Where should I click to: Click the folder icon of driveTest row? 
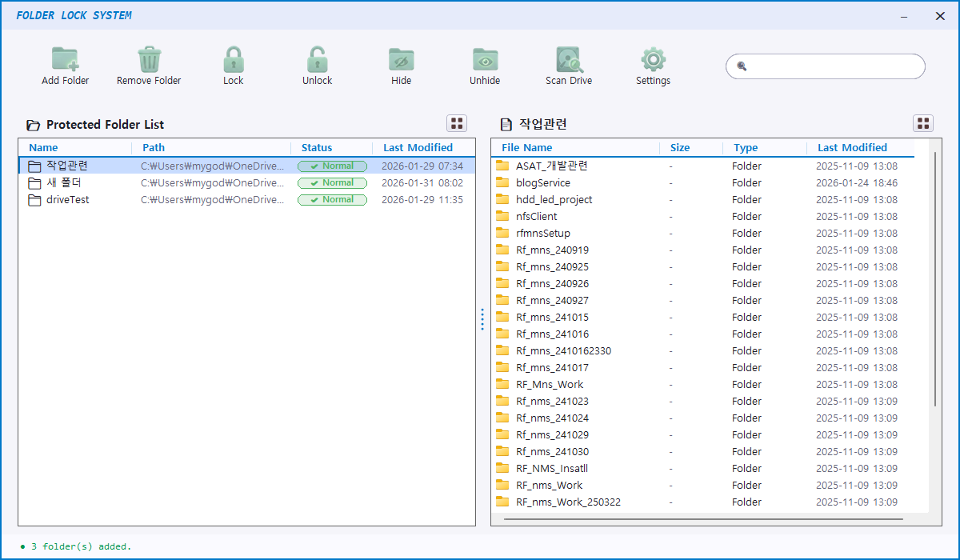pyautogui.click(x=34, y=200)
